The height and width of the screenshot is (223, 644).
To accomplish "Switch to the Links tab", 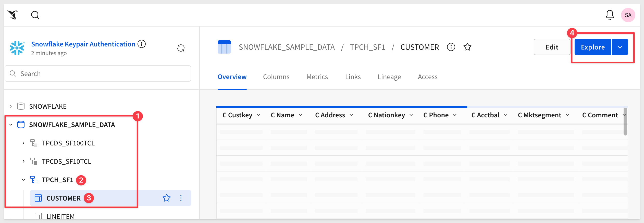I will click(353, 77).
